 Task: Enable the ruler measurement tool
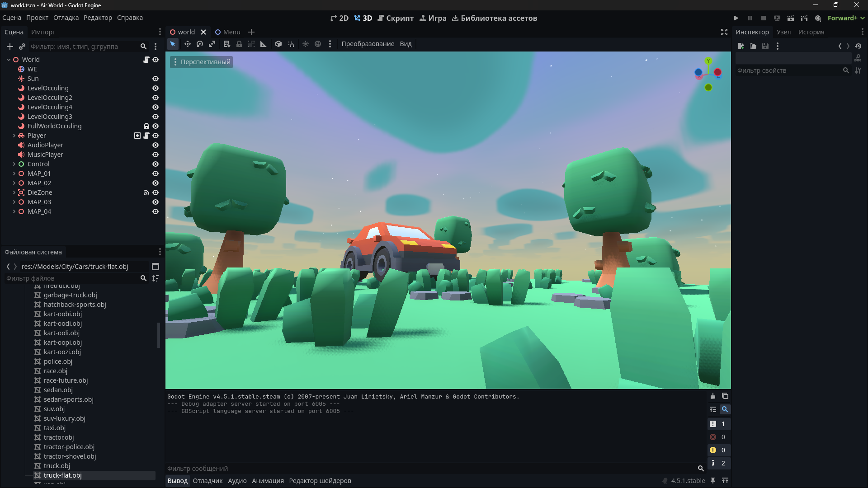pyautogui.click(x=264, y=44)
